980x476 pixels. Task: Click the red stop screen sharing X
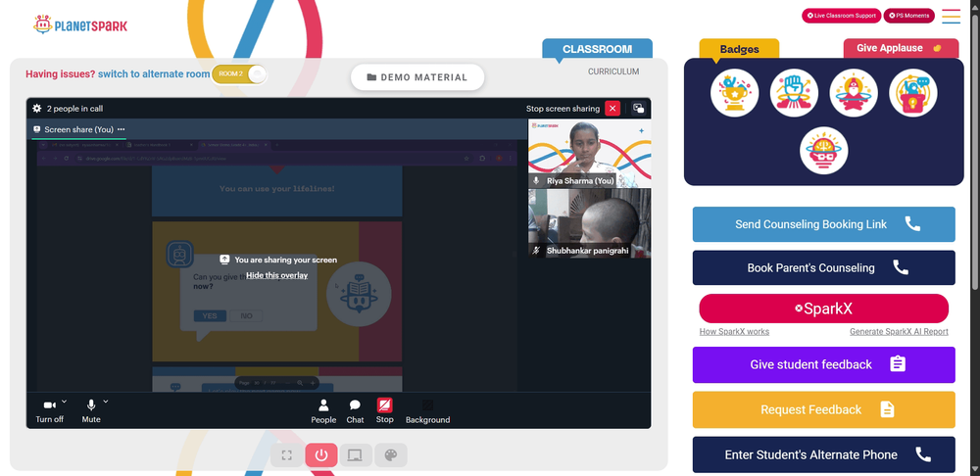pyautogui.click(x=612, y=108)
